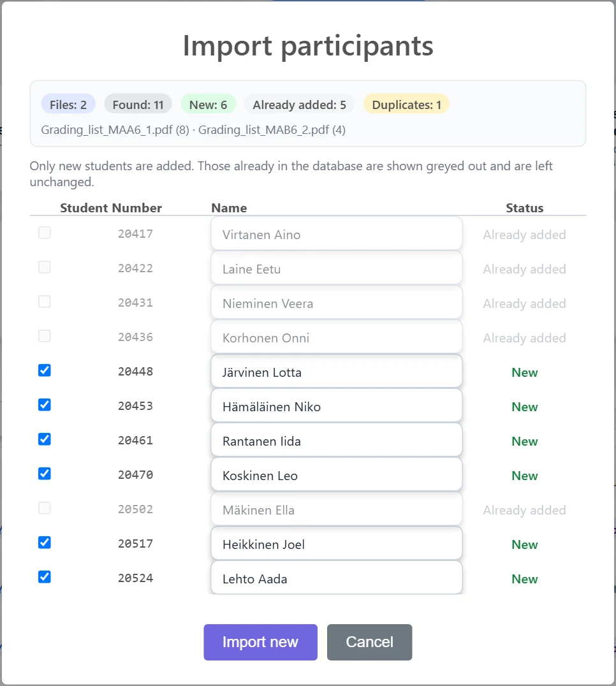616x686 pixels.
Task: Cancel the import dialog
Action: point(369,642)
